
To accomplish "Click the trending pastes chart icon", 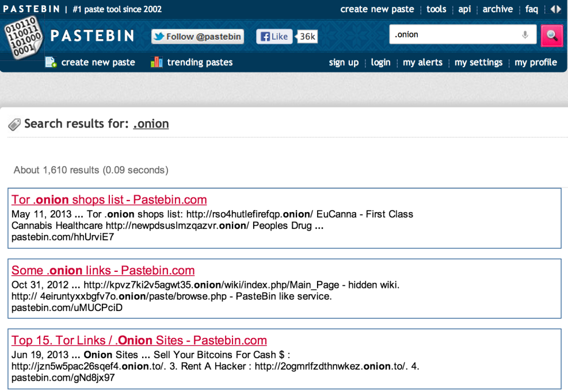I will [156, 62].
